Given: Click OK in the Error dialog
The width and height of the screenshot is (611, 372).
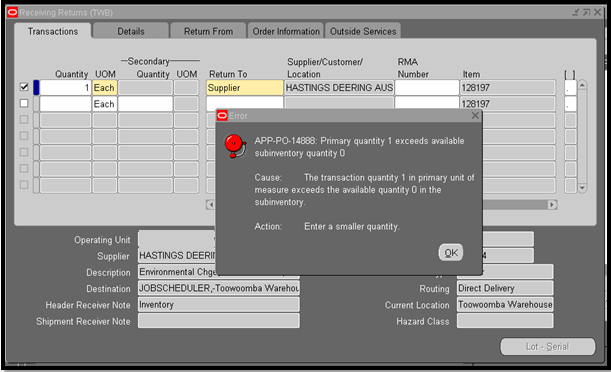Looking at the screenshot, I should click(451, 253).
